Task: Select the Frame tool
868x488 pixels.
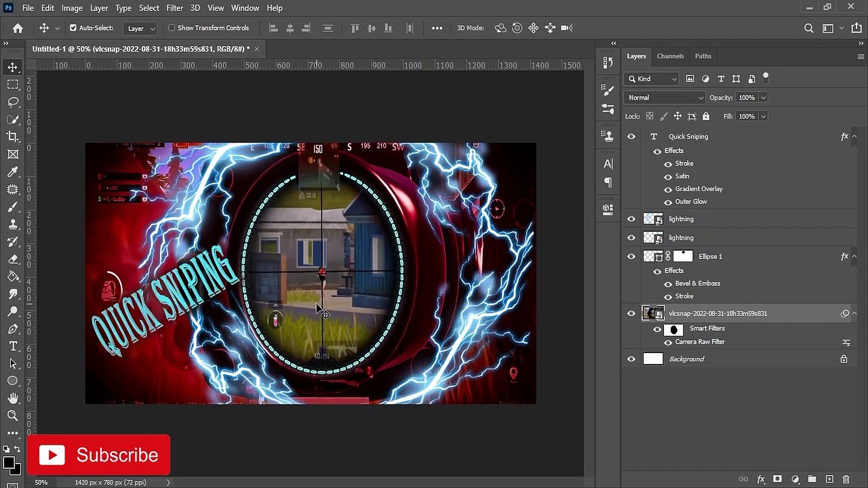Action: [x=13, y=154]
